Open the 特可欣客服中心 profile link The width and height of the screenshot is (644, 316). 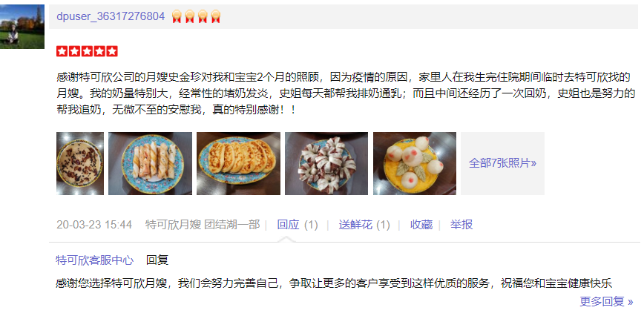pos(94,260)
